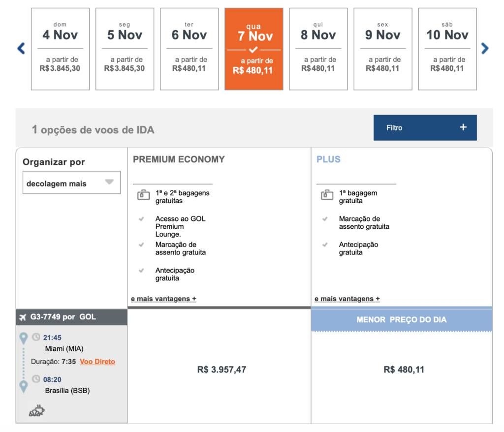Select the 4 Nov date tab

point(60,49)
